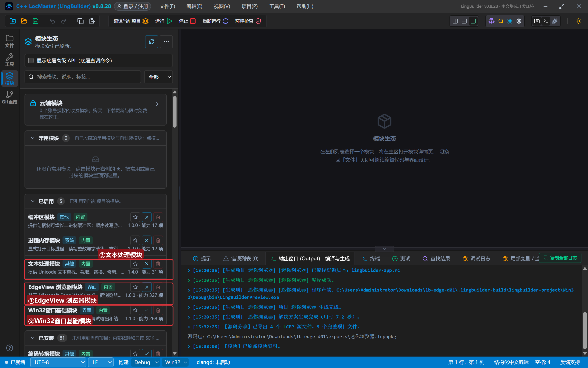This screenshot has height=368, width=588.
Task: Enable 显示底层高级 API checkbox
Action: (x=31, y=60)
